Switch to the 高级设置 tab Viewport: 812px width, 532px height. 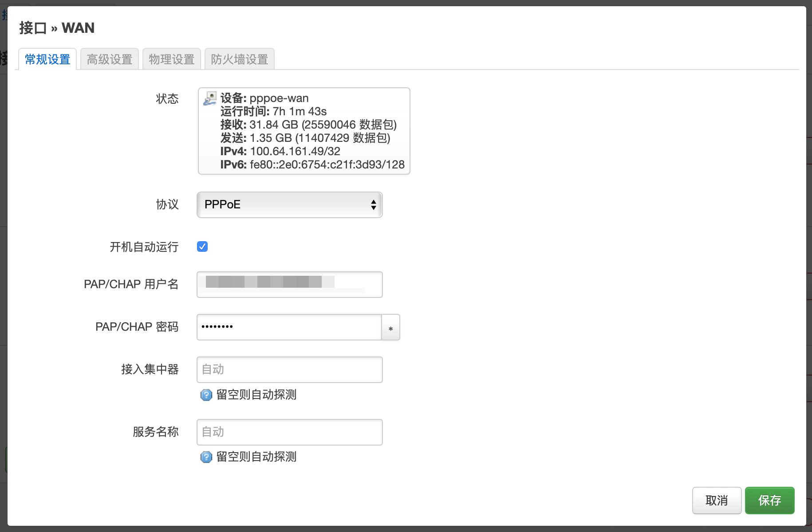110,59
